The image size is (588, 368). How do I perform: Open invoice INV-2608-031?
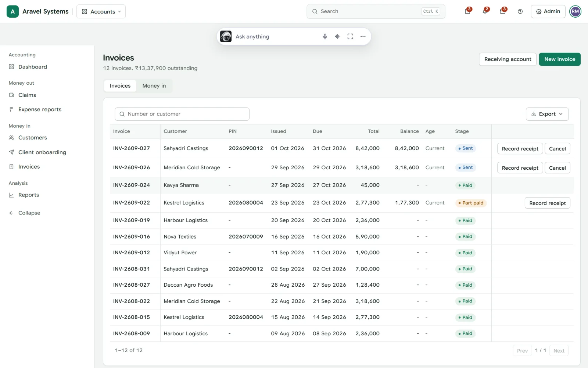pyautogui.click(x=132, y=269)
